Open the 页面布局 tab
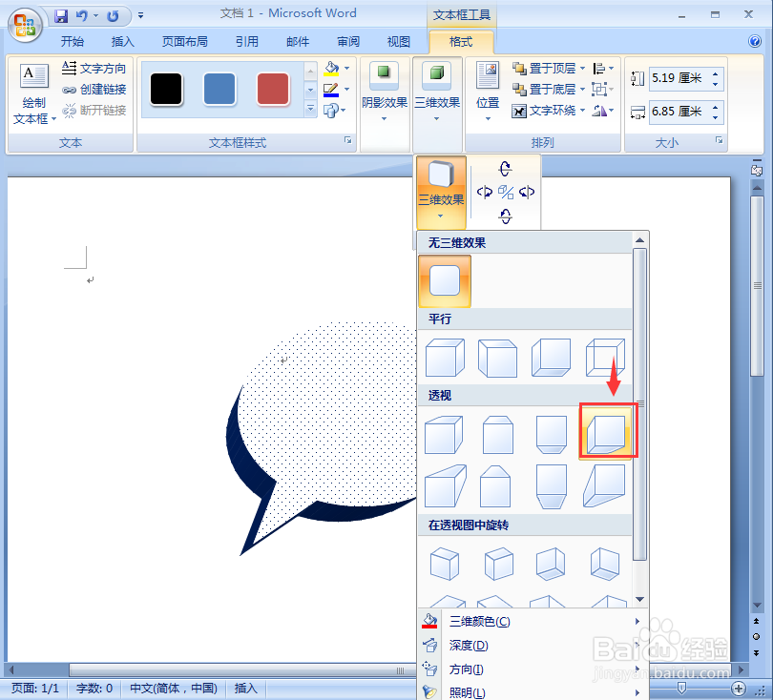This screenshot has height=700, width=773. point(185,42)
